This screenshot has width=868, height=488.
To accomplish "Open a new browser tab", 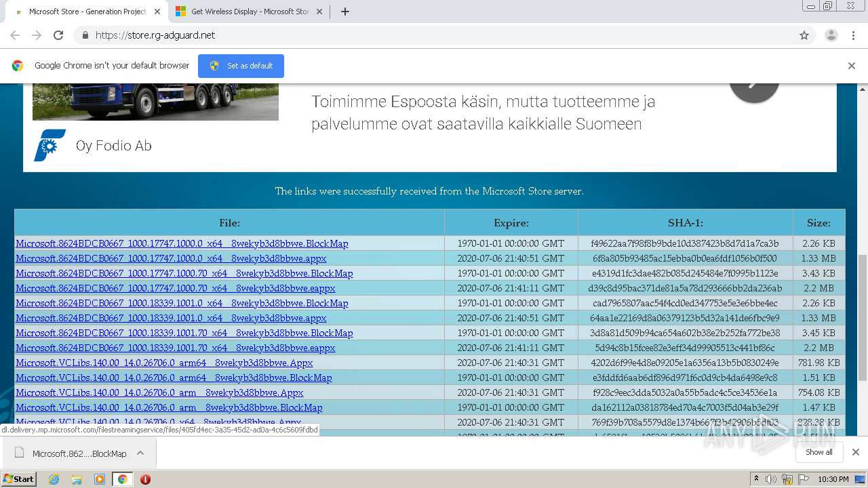I will click(x=344, y=12).
